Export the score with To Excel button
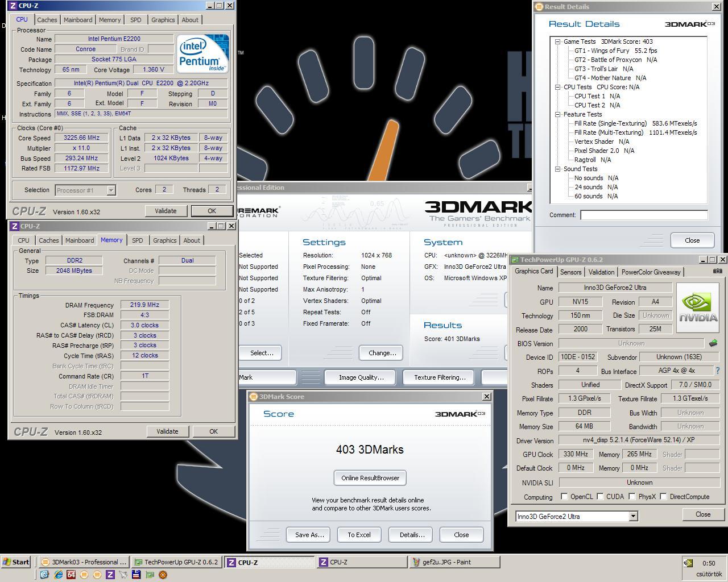Viewport: 728px width, 582px height. coord(359,535)
